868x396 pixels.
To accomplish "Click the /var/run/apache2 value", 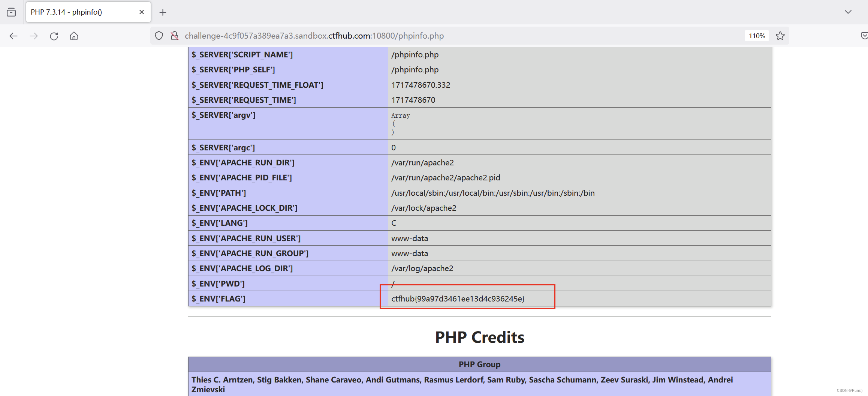I will 422,163.
